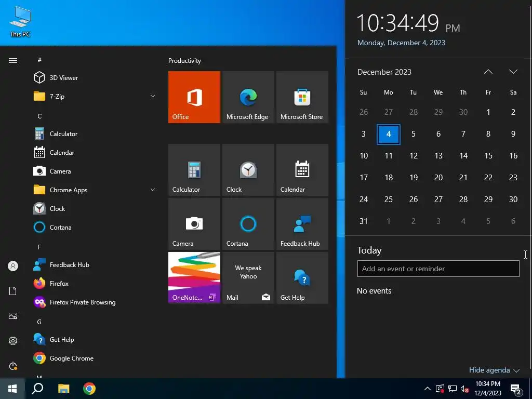Open the Pictures shortcut in Start sidebar

[13, 316]
